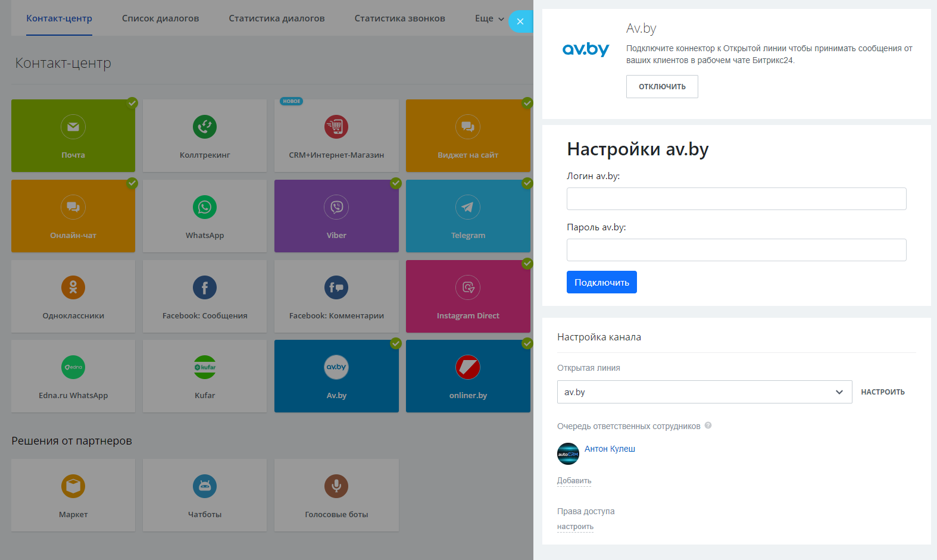Click the help icon beside Очередь ответственных сотрудников
Screen dimensions: 937x560
pyautogui.click(x=708, y=426)
